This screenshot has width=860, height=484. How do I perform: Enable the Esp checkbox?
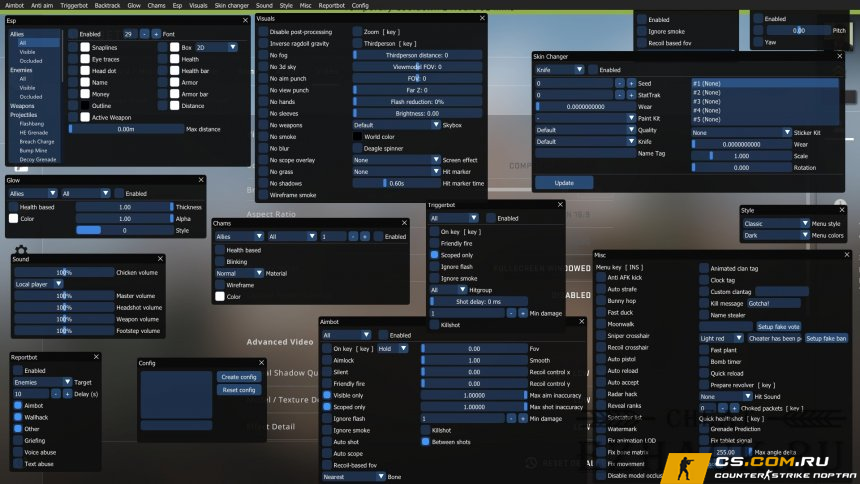(73, 34)
